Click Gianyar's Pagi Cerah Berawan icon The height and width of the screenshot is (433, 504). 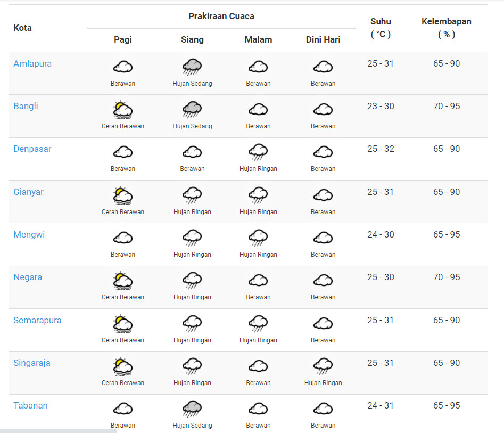tap(123, 195)
